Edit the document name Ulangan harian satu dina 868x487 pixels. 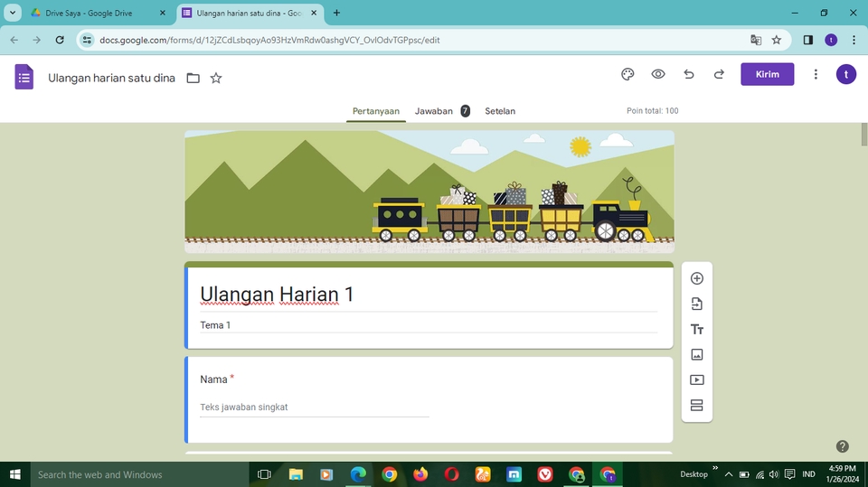(x=111, y=78)
